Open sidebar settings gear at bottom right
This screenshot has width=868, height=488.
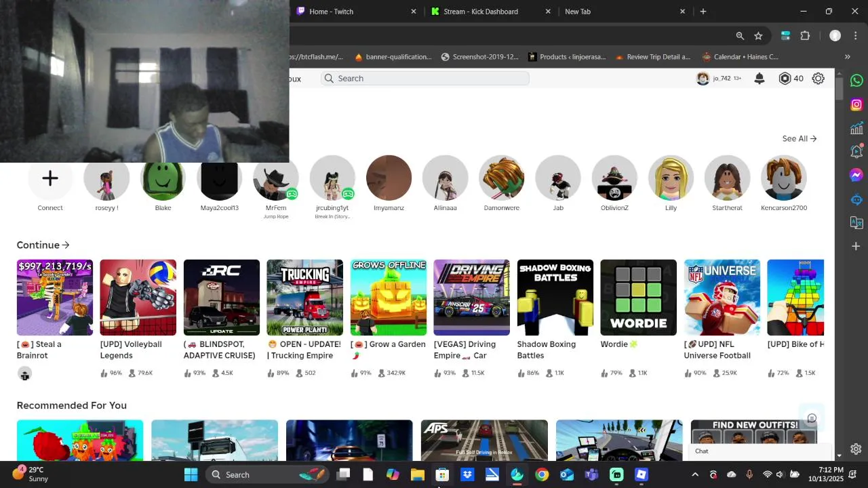(856, 449)
